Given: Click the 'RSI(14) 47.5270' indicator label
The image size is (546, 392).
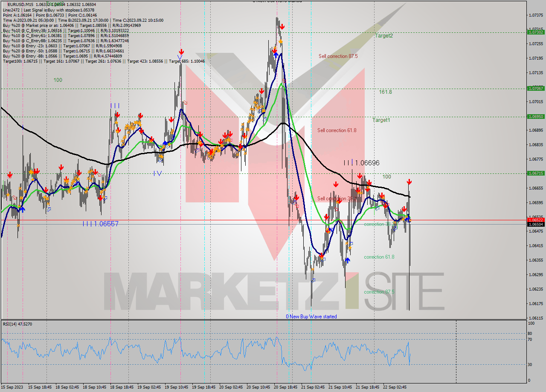Looking at the screenshot, I should 17,324.
